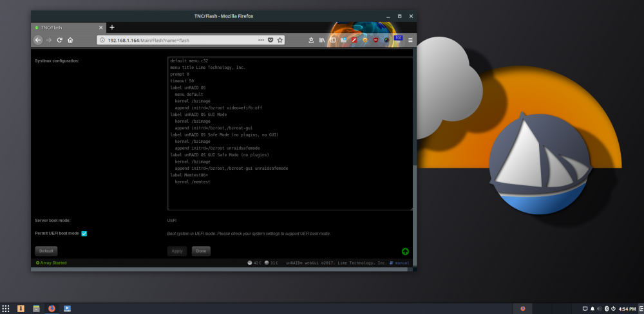Open page actions three-dot menu
The height and width of the screenshot is (314, 644).
pyautogui.click(x=261, y=41)
